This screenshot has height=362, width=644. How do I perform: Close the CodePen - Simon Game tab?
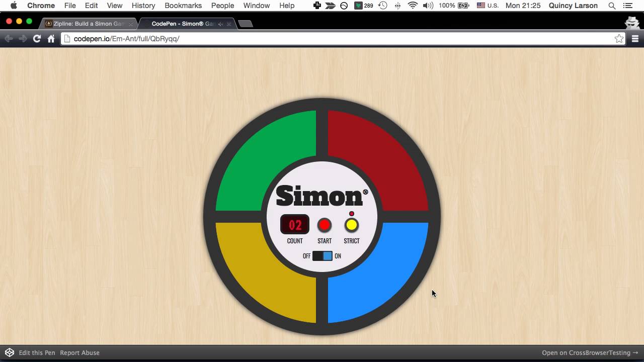[229, 24]
